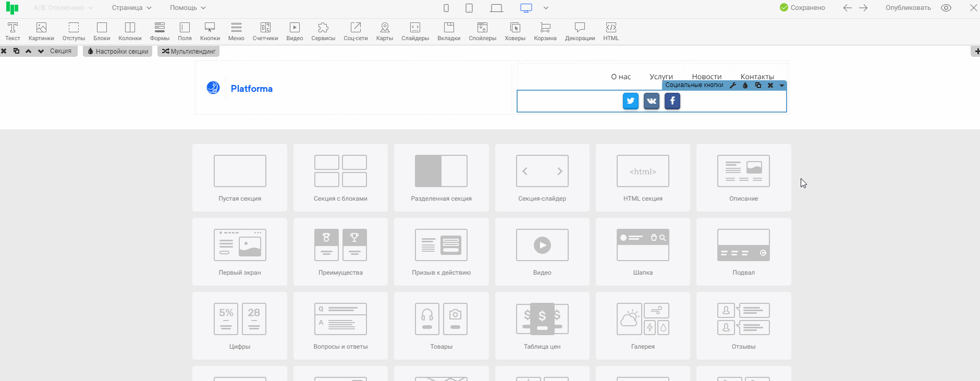980x381 pixels.
Task: Insert an HTML widget from toolbar
Action: [x=611, y=31]
